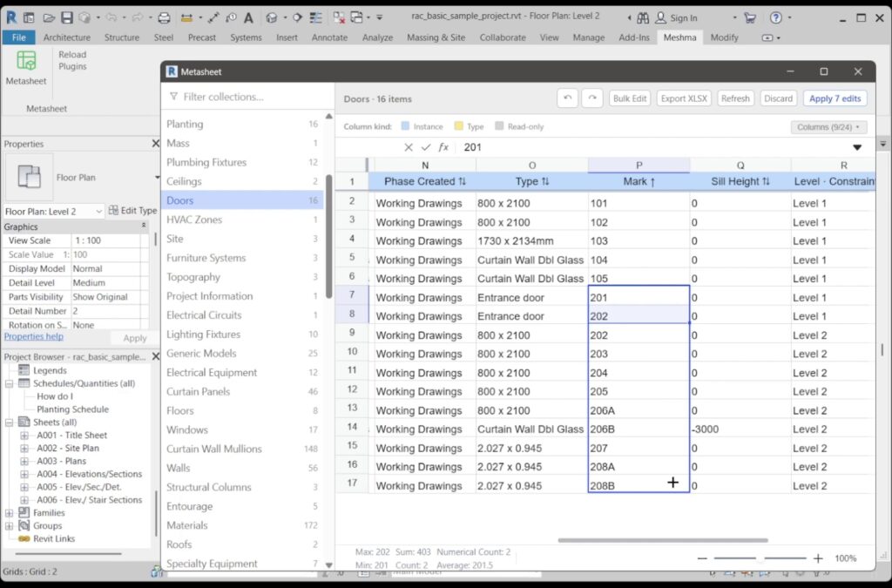The height and width of the screenshot is (588, 892).
Task: Open the Planting Schedule in Project Browser
Action: tap(72, 409)
